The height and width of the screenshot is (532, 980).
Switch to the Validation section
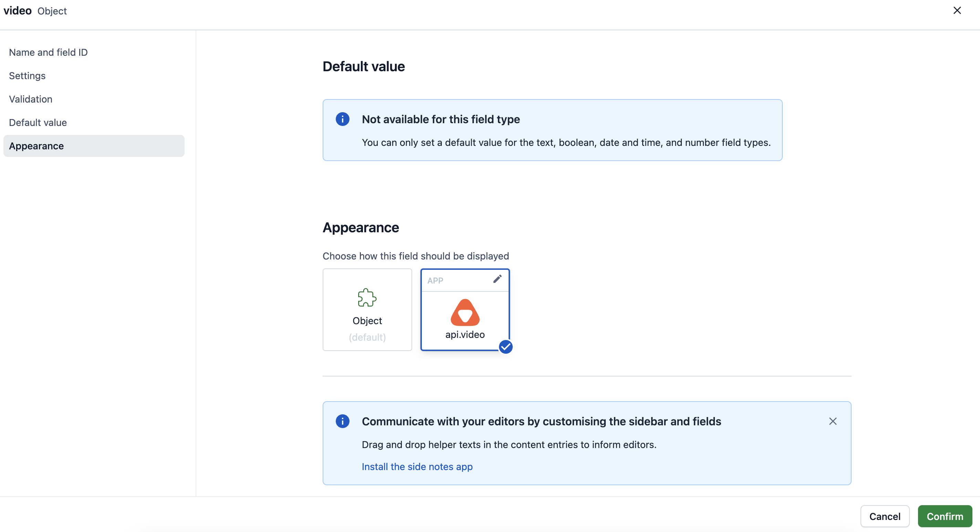tap(31, 99)
